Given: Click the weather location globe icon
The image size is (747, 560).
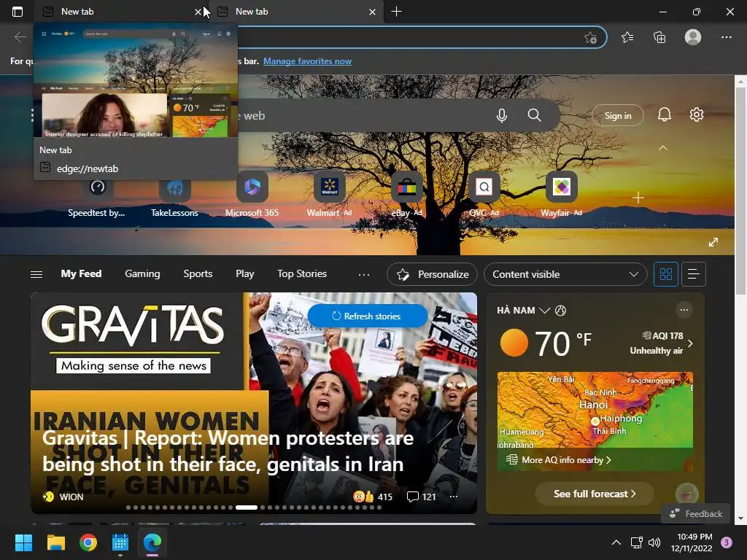Looking at the screenshot, I should point(561,311).
